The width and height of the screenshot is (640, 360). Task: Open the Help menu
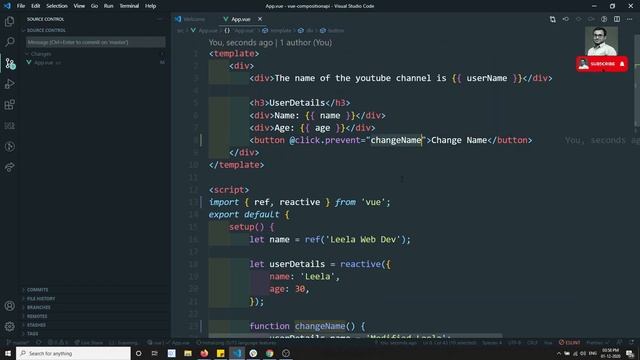(151, 6)
